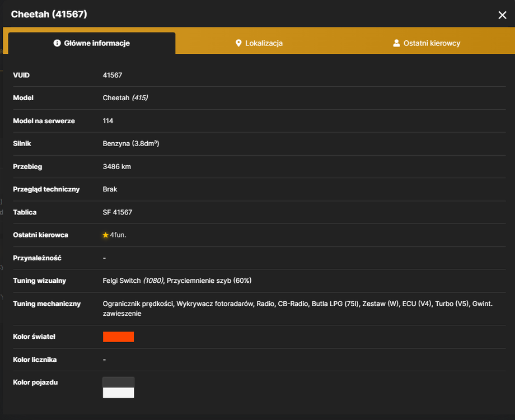This screenshot has height=420, width=515.
Task: Select the orange Kolor świateł swatch
Action: pos(118,337)
